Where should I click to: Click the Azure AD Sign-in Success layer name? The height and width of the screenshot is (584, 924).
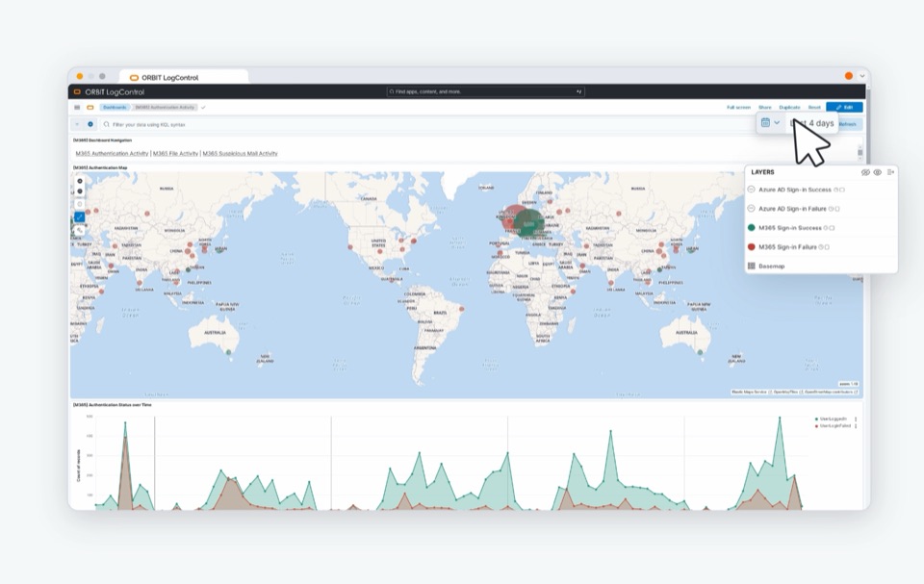pos(794,190)
